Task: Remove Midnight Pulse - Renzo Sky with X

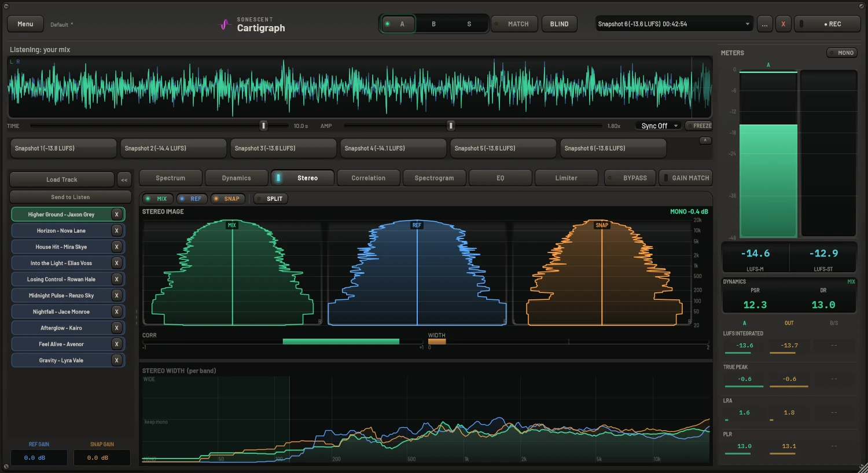Action: pyautogui.click(x=116, y=295)
